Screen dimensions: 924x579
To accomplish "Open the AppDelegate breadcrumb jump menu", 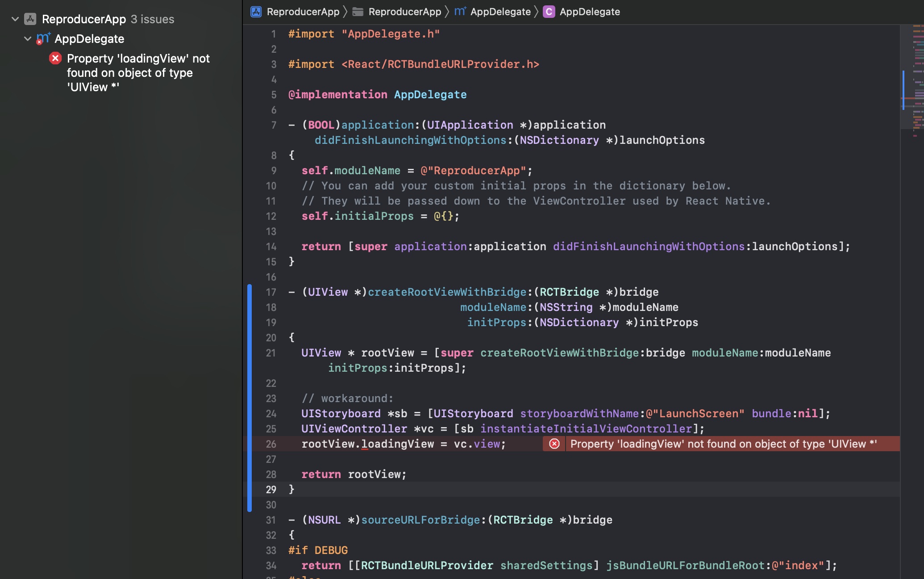I will [x=501, y=12].
